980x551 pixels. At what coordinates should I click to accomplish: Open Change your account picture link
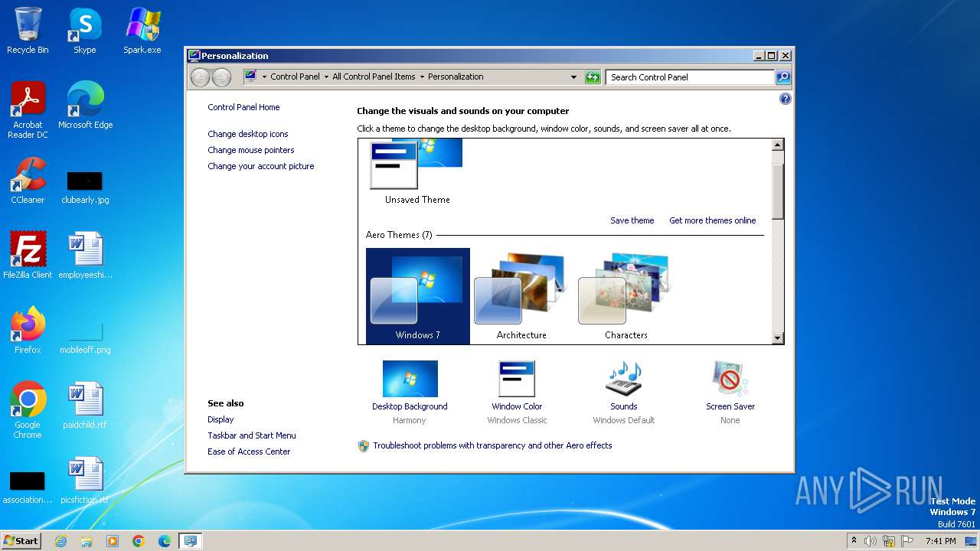coord(261,166)
